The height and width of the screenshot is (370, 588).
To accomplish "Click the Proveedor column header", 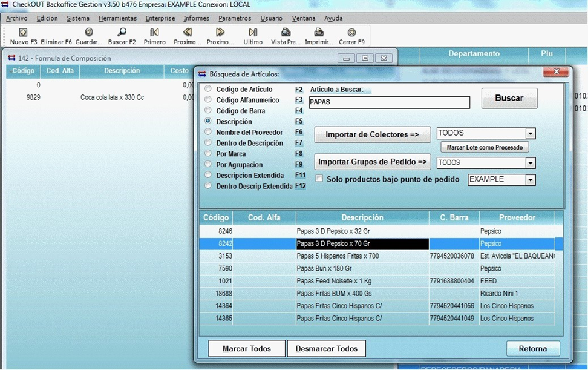I will [517, 217].
